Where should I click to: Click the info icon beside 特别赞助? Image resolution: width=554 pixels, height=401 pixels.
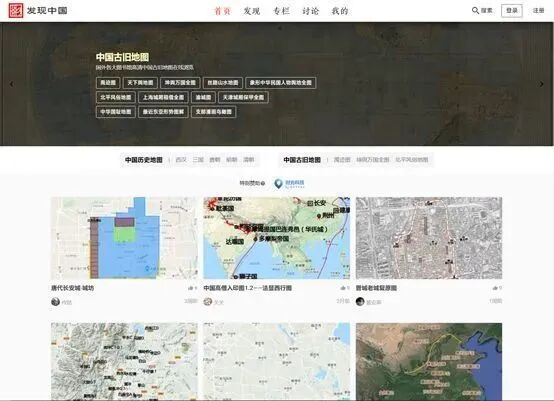click(263, 183)
